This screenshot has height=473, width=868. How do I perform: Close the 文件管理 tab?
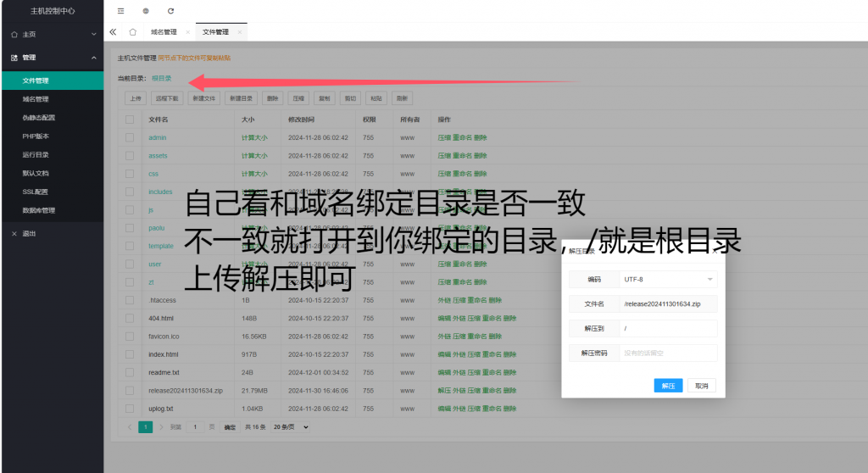click(x=240, y=32)
